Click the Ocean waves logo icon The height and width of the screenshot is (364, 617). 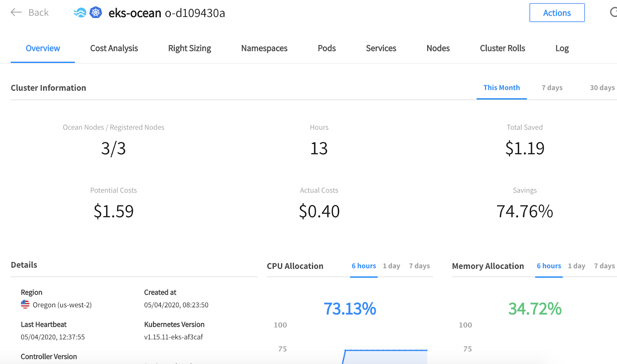click(80, 13)
